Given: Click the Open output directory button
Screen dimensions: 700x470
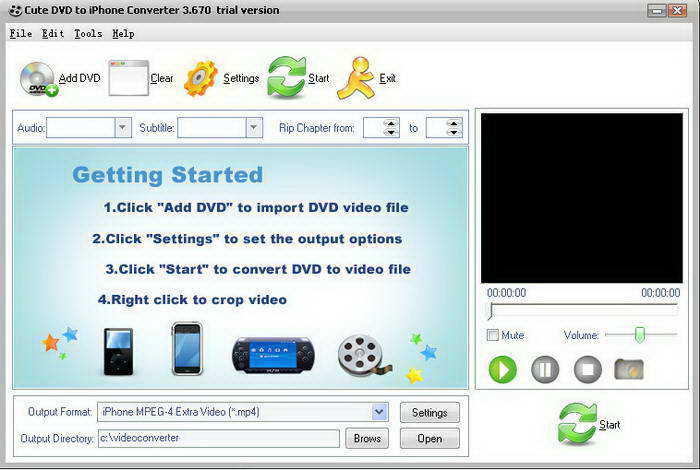Looking at the screenshot, I should tap(429, 439).
